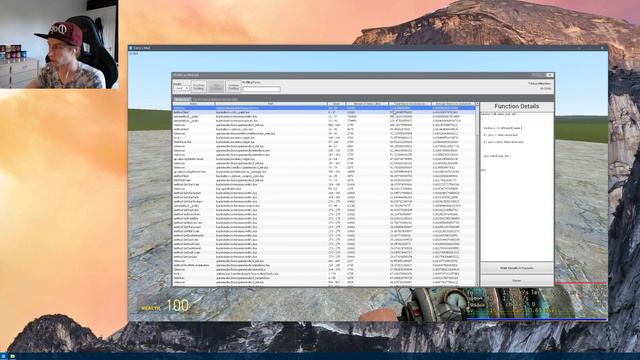The image size is (640, 360).
Task: Click the scrollbar down arrow of the results list
Action: (478, 284)
